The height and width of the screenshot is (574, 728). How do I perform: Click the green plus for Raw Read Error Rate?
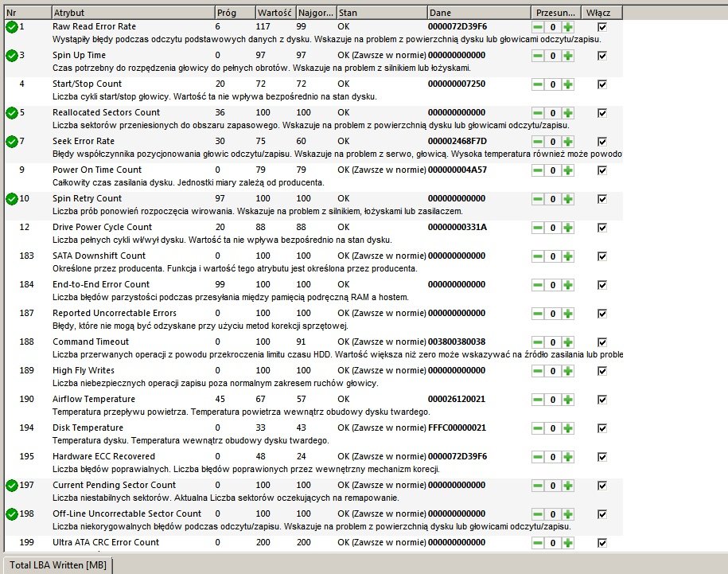pyautogui.click(x=568, y=27)
